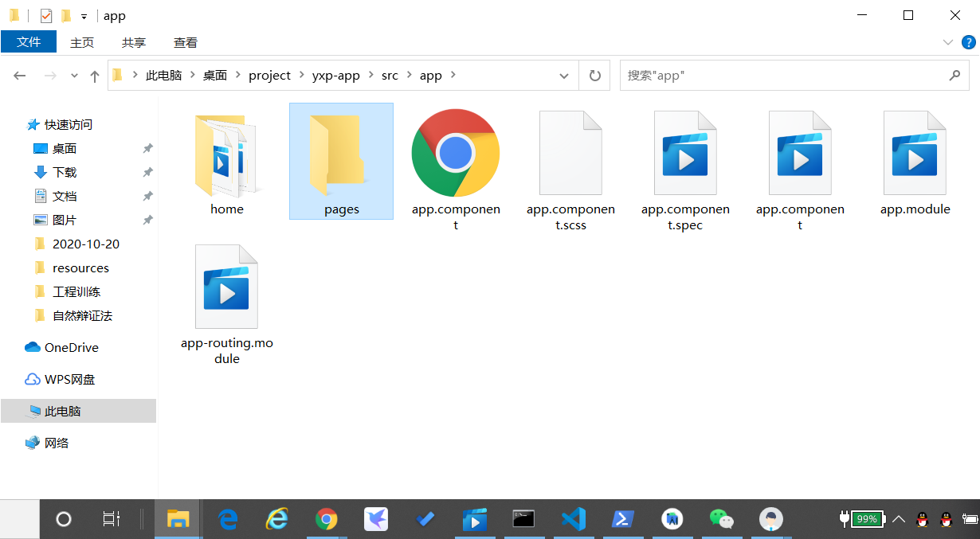Navigate to src in the breadcrumb
The width and height of the screenshot is (980, 539).
[x=390, y=75]
